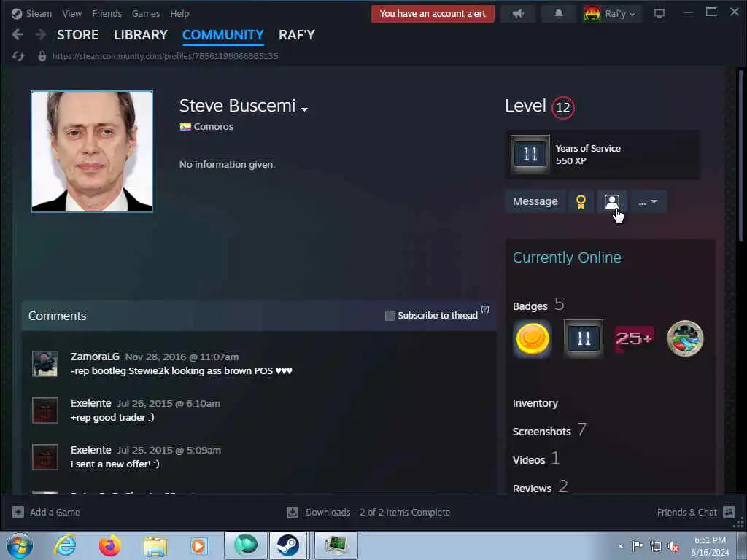Switch to the RAF'Y tab
747x560 pixels.
[297, 35]
